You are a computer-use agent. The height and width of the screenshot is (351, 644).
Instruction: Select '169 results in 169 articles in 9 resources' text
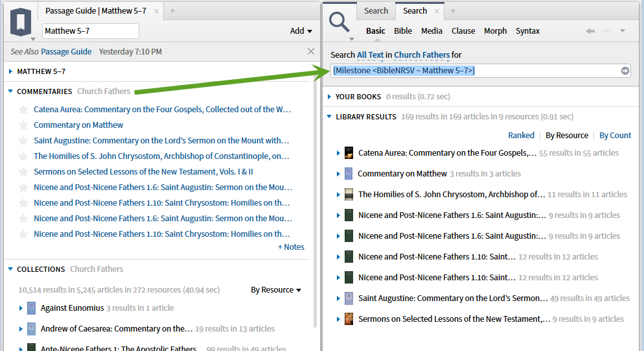pyautogui.click(x=470, y=117)
